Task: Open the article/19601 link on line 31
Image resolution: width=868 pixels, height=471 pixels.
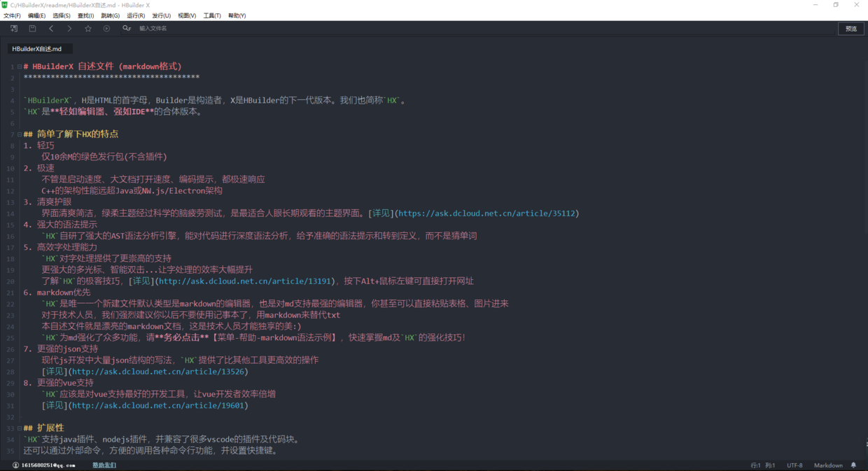Action: coord(157,405)
